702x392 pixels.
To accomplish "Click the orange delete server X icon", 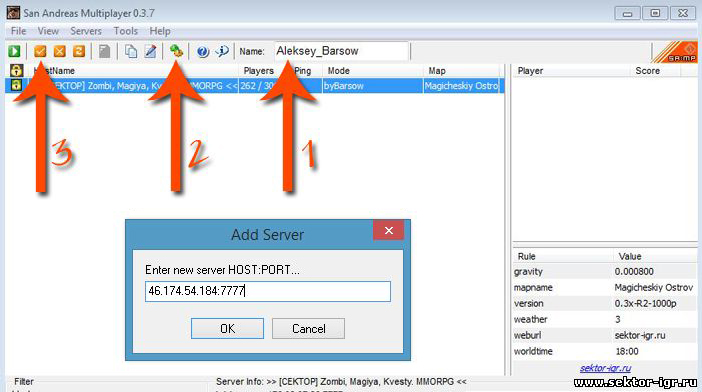I will click(60, 51).
